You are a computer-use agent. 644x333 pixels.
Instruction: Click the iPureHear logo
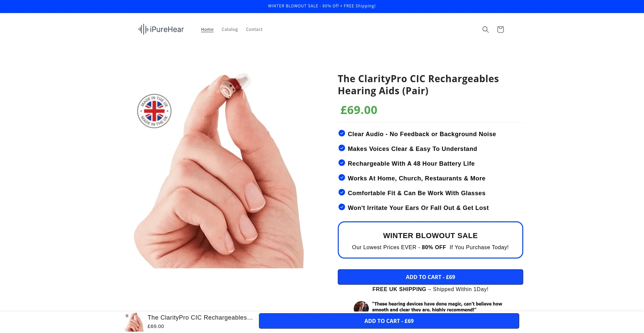coord(161,30)
